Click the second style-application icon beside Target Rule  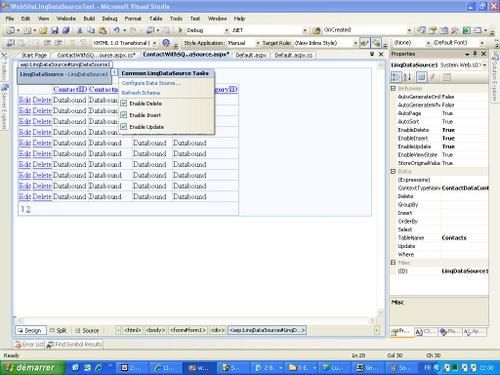376,43
